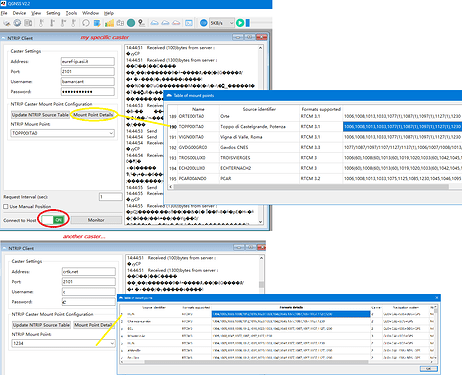Click the camera-like icon beside bar chart icon
This screenshot has width=462, height=375.
pyautogui.click(x=120, y=23)
